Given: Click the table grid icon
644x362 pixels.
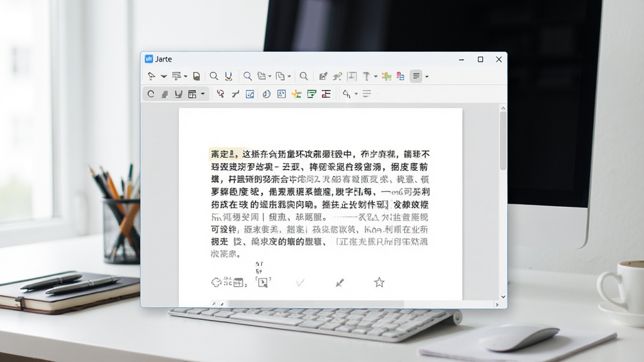Looking at the screenshot, I should tap(192, 94).
